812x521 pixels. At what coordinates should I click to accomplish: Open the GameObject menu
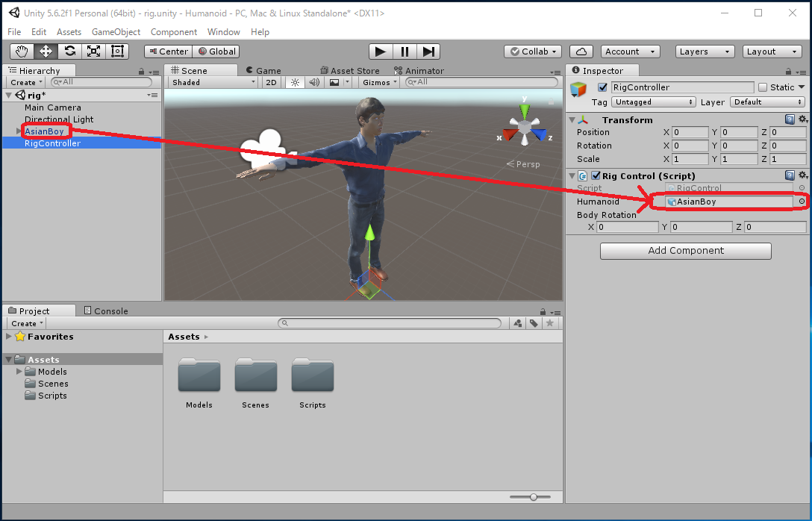(116, 32)
